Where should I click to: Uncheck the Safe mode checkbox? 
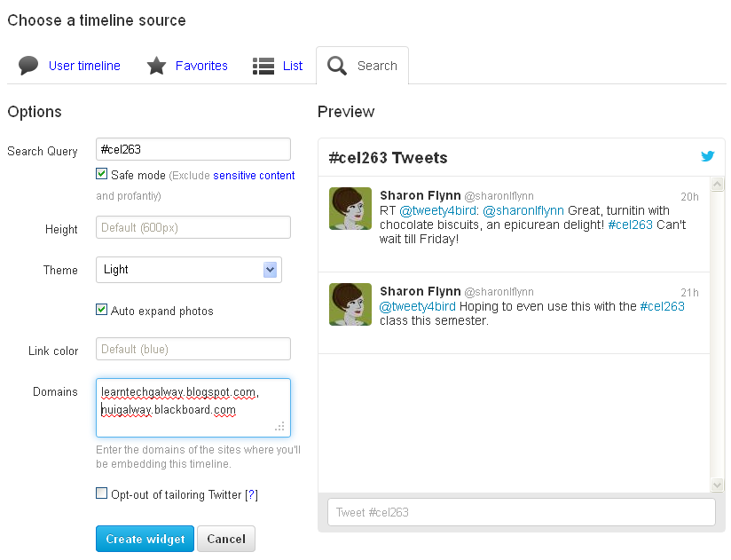(101, 174)
